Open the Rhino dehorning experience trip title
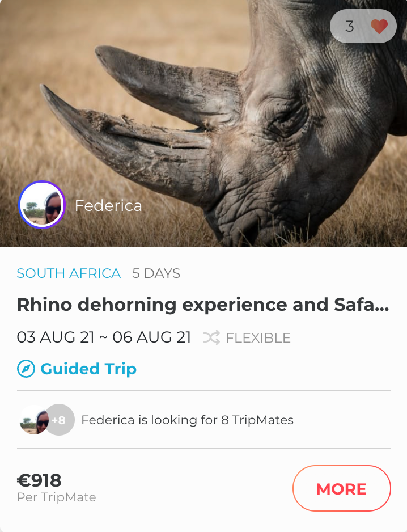Viewport: 407px width, 532px height. [203, 305]
